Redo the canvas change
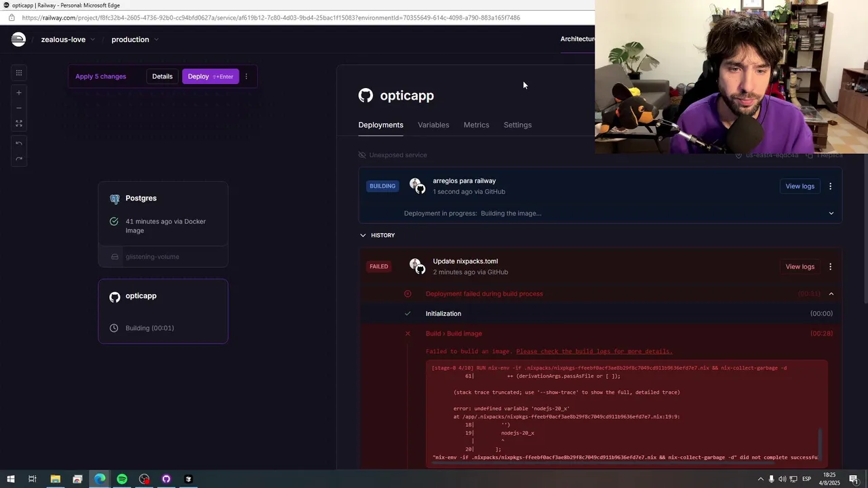Image resolution: width=868 pixels, height=488 pixels. (19, 159)
